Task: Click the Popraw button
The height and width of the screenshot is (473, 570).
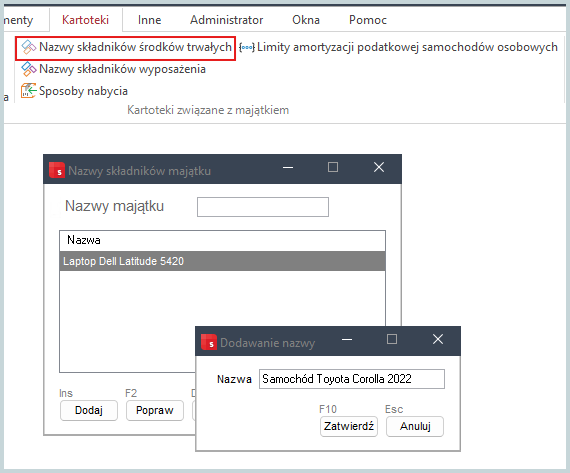Action: [x=155, y=410]
